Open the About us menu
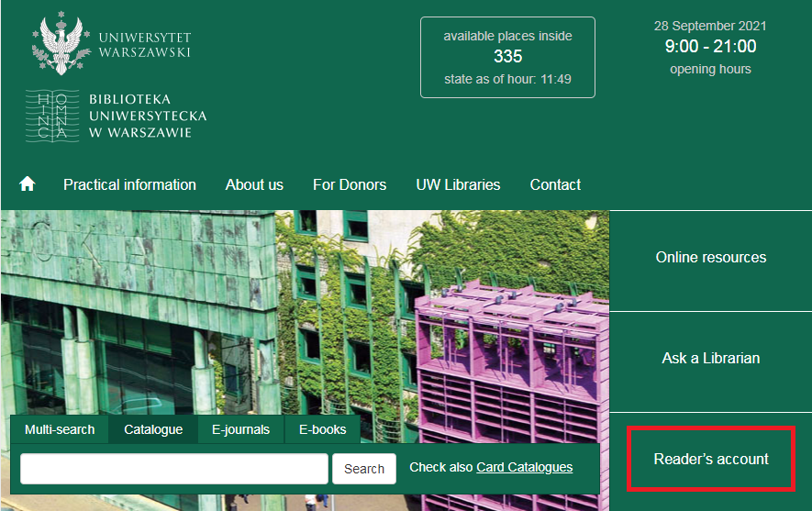 point(254,184)
